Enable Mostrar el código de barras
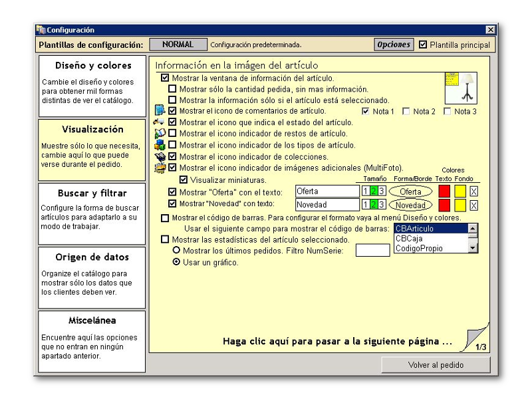 [x=165, y=218]
